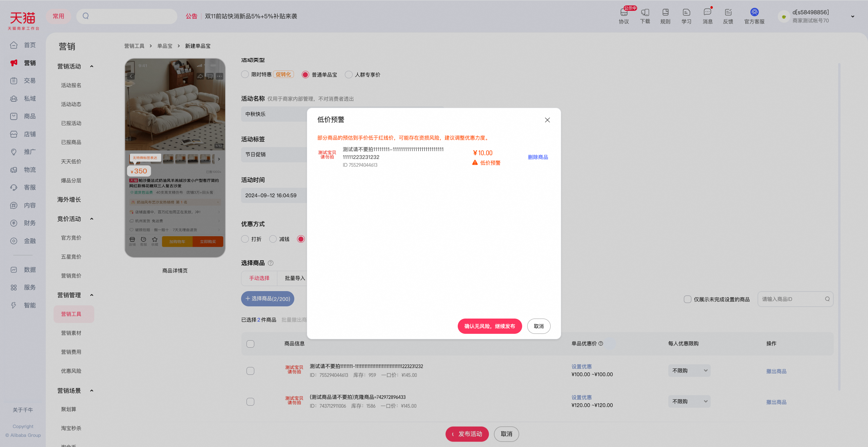Click the 选择商品 help question icon
Image resolution: width=868 pixels, height=447 pixels.
coord(271,263)
